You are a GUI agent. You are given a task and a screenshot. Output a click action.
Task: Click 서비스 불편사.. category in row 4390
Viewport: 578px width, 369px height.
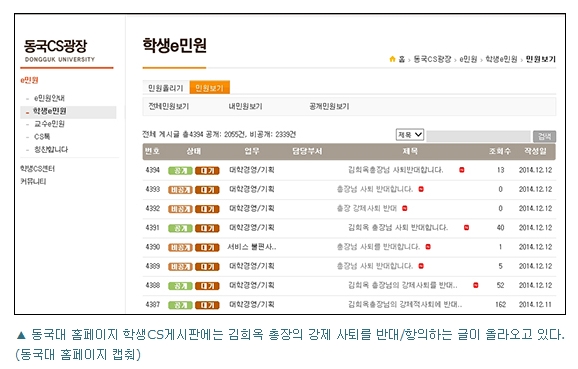point(252,247)
